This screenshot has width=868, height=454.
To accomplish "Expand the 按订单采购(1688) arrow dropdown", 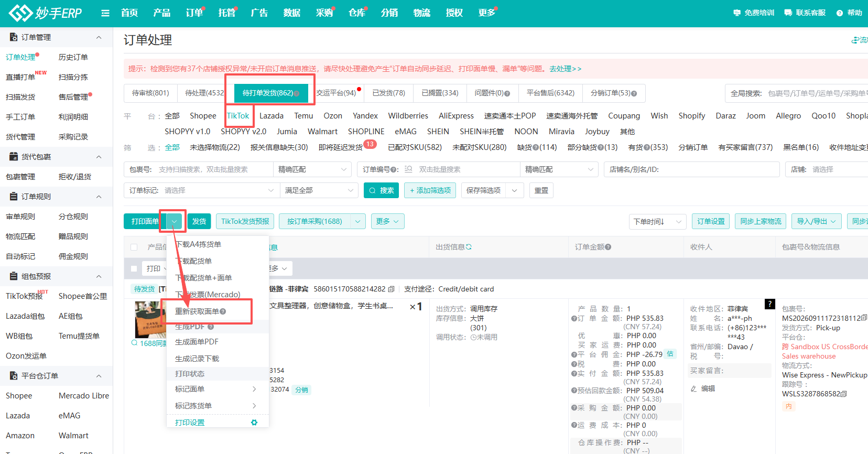I will (357, 221).
